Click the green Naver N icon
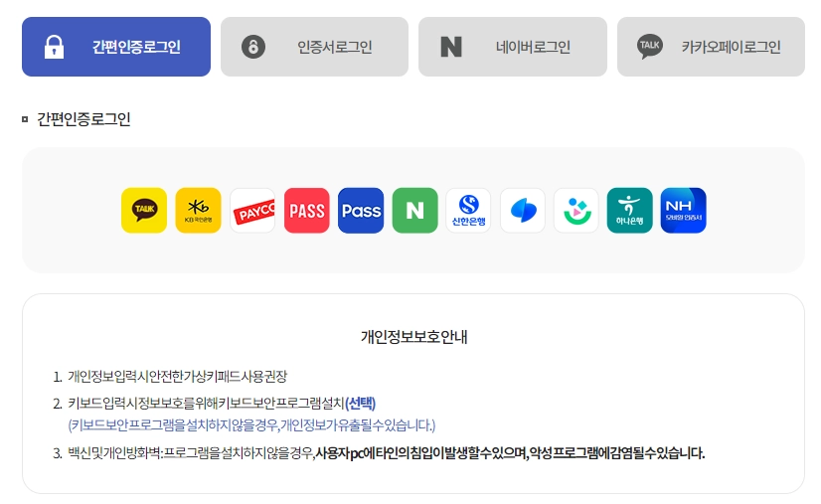The image size is (821, 504). point(414,210)
